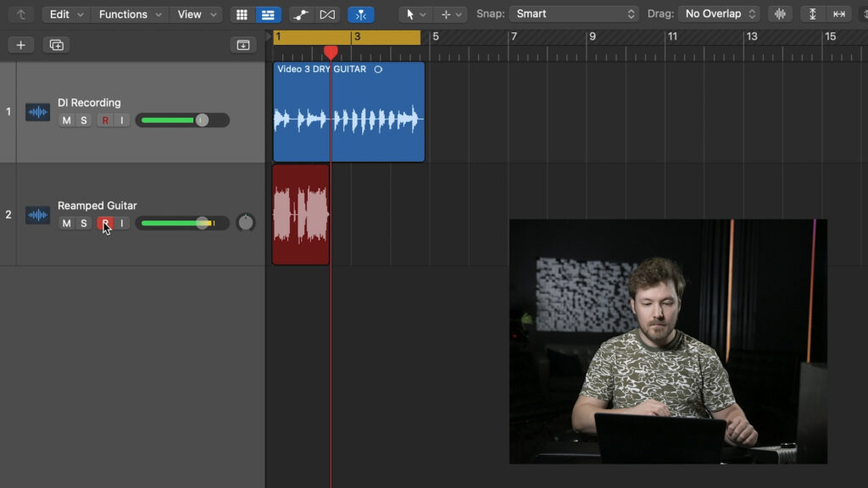Click the DI Recording track icon
The height and width of the screenshot is (488, 868).
(x=37, y=112)
